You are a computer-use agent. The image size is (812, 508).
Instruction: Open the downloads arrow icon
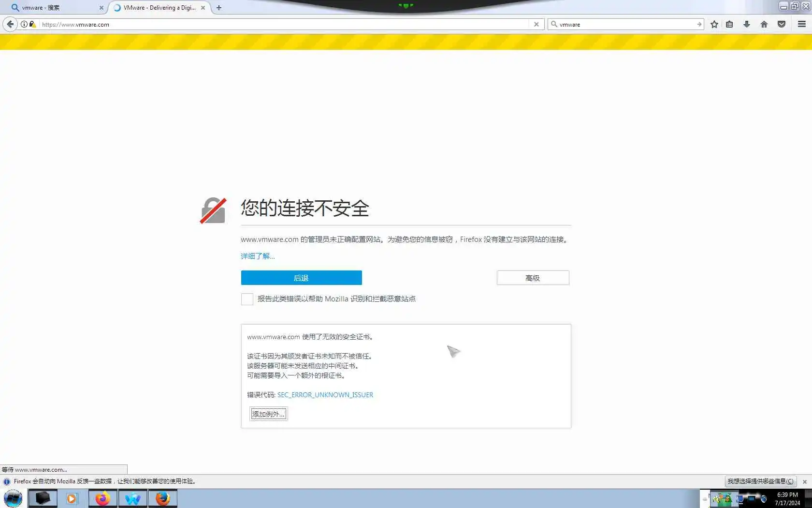[x=747, y=24]
